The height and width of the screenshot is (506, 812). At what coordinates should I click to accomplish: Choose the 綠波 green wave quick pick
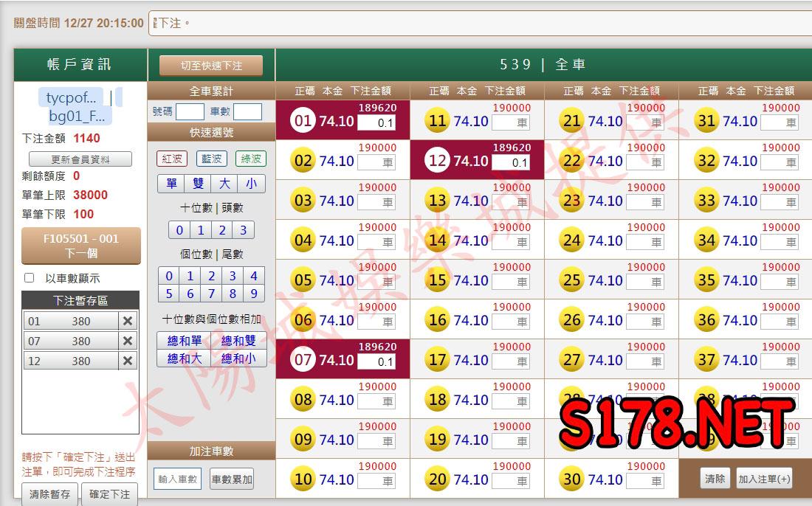click(251, 159)
